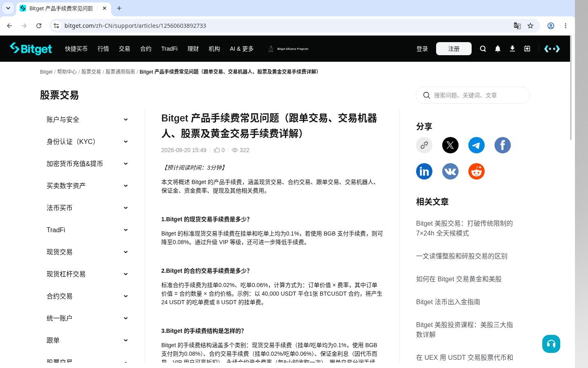Open article Bitget 法币出入金指南
Image resolution: width=588 pixels, height=368 pixels.
pyautogui.click(x=448, y=302)
